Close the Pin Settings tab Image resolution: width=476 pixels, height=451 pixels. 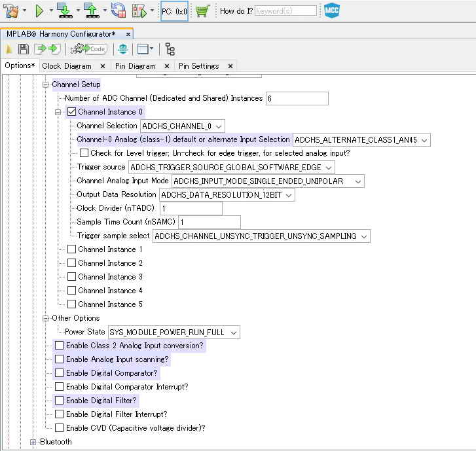(230, 66)
